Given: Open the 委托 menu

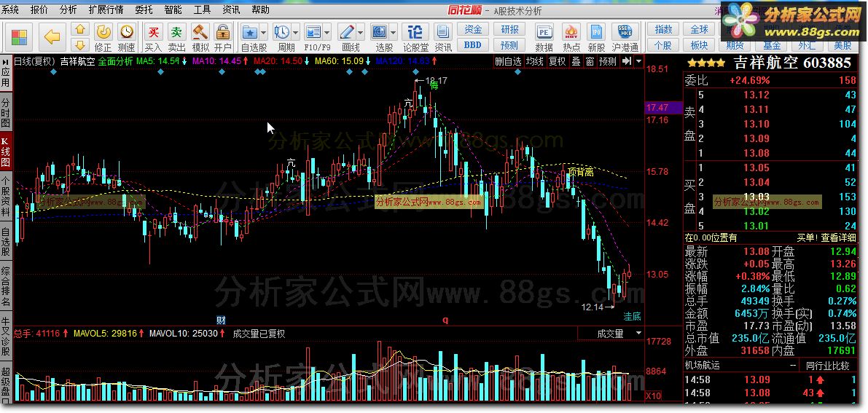Looking at the screenshot, I should (x=144, y=10).
